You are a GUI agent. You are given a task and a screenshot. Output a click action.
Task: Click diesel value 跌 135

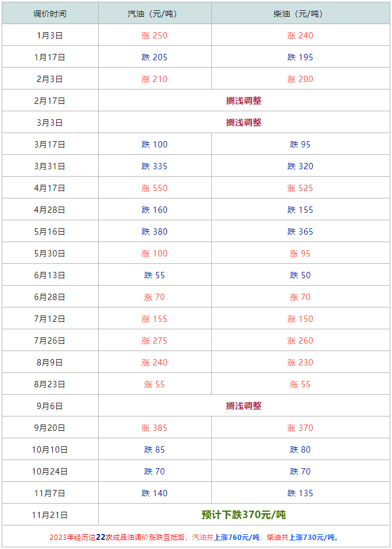pyautogui.click(x=300, y=493)
